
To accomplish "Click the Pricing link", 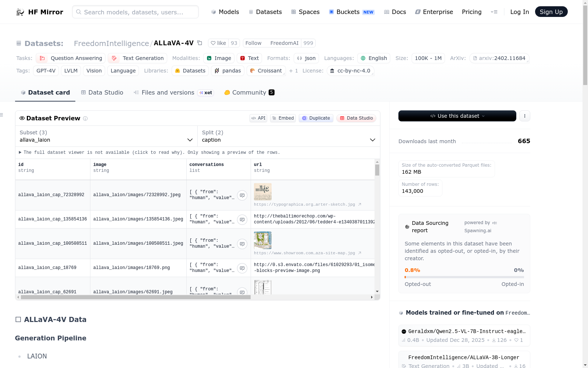I will point(472,12).
